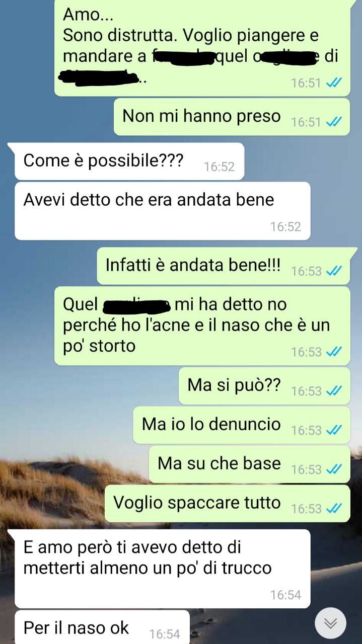Tap the read ticks on "Infatti è andata bene!!!"
The image size is (362, 644).
334,271
